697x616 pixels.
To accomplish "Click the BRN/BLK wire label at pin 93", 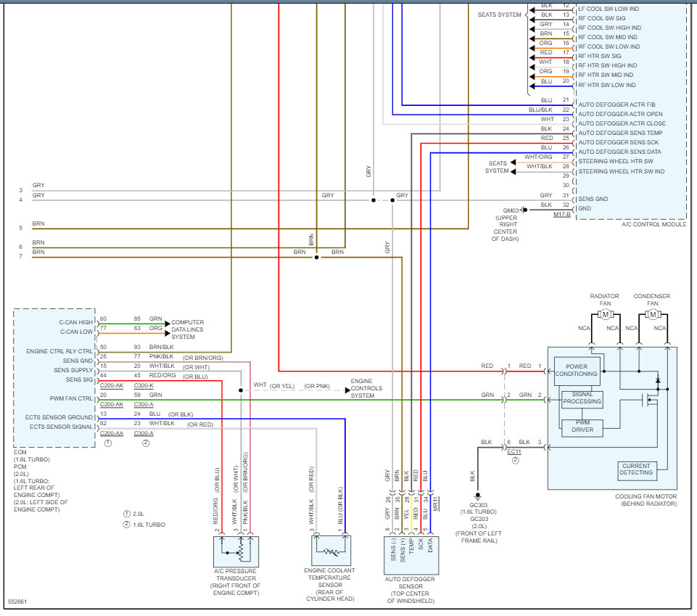I will click(161, 347).
